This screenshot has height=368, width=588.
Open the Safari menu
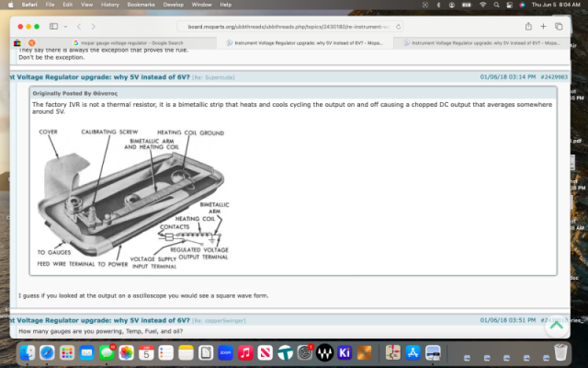tap(29, 5)
